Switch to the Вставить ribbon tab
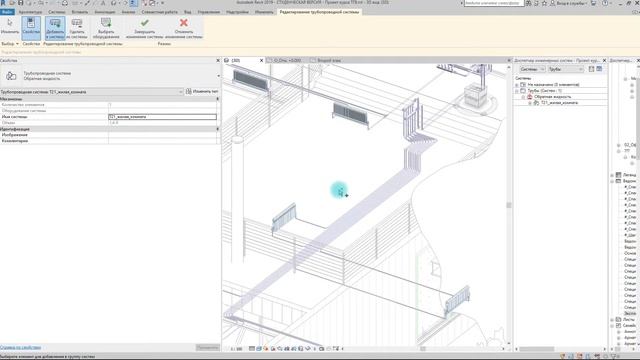Image resolution: width=640 pixels, height=360 pixels. point(80,12)
